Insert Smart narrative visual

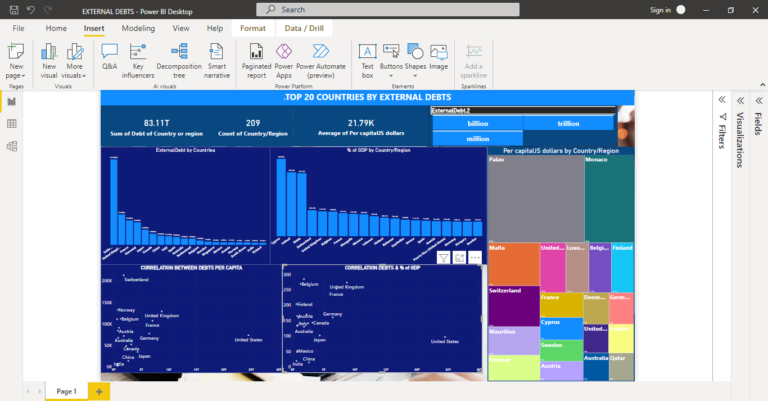[x=216, y=61]
